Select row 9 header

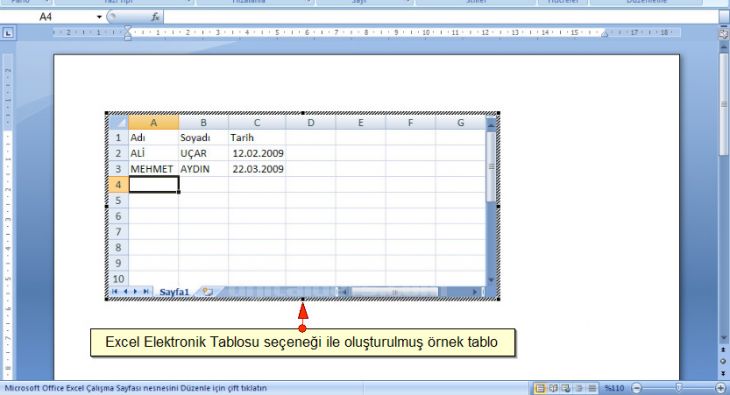118,263
